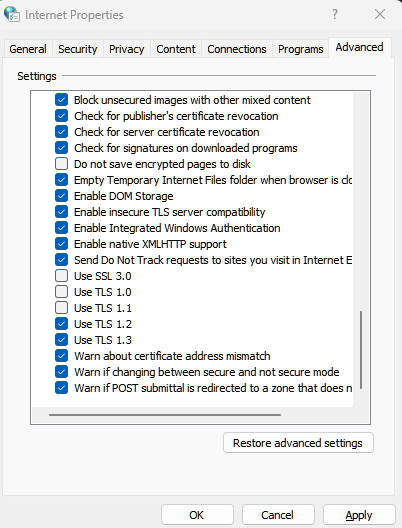This screenshot has height=528, width=402.
Task: Enable the Use SSL 3.0 checkbox
Action: [x=61, y=276]
